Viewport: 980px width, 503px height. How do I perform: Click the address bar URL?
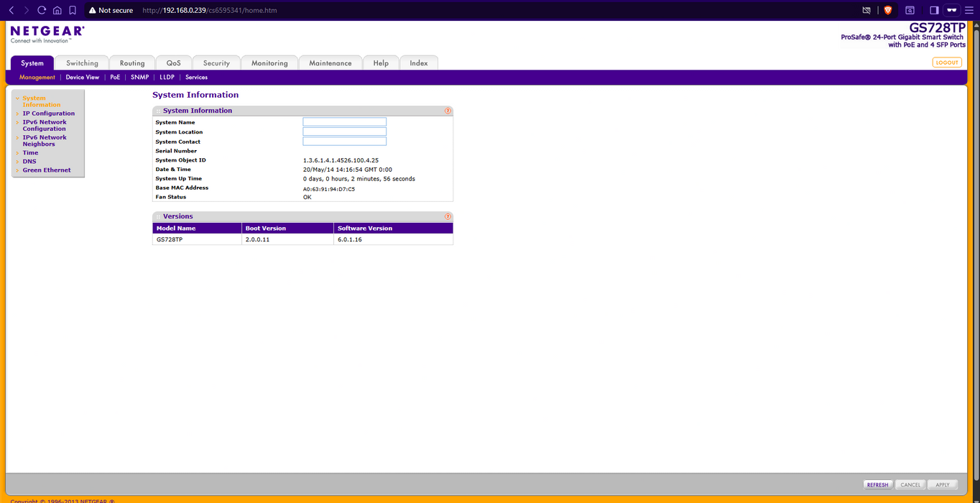click(210, 11)
